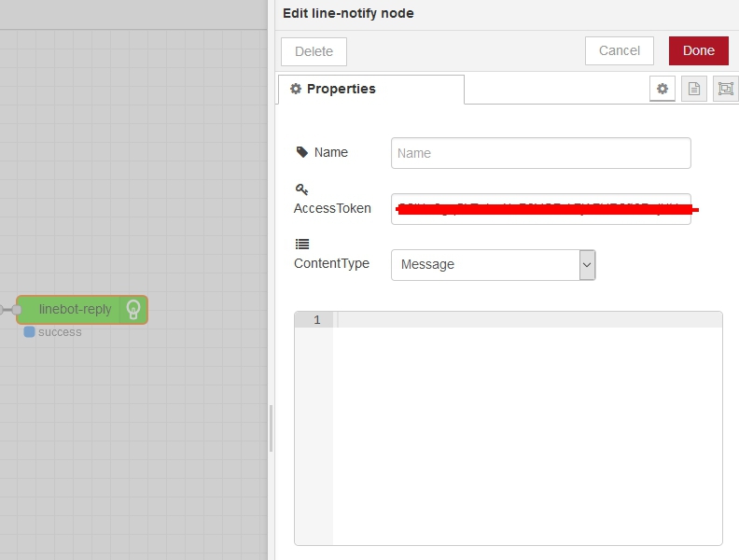The width and height of the screenshot is (739, 560).
Task: Click the tag icon beside Name
Action: [301, 152]
